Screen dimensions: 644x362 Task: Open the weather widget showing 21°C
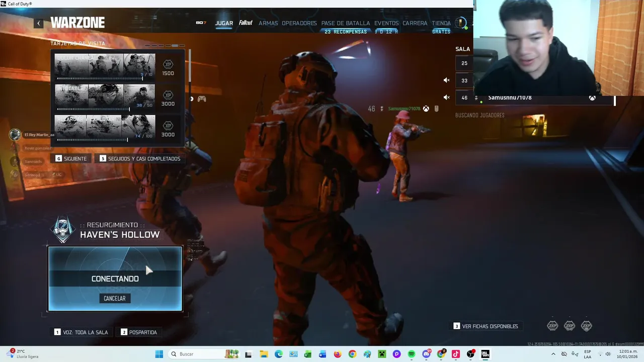[22, 354]
